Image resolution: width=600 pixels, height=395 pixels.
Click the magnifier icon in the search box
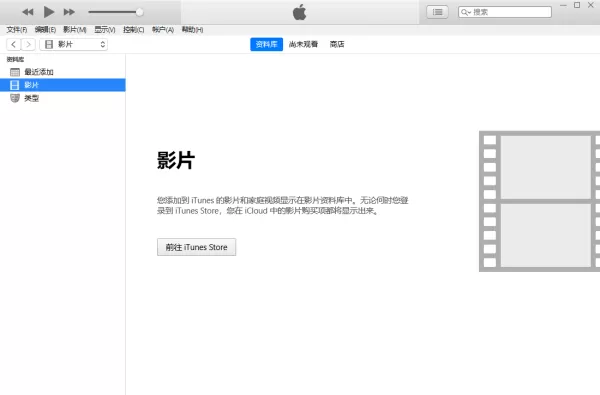coord(465,12)
